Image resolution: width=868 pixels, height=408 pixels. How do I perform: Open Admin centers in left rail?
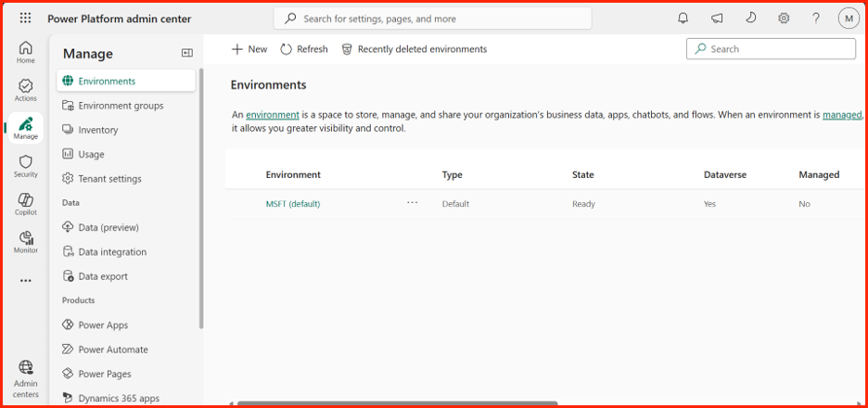pyautogui.click(x=25, y=379)
